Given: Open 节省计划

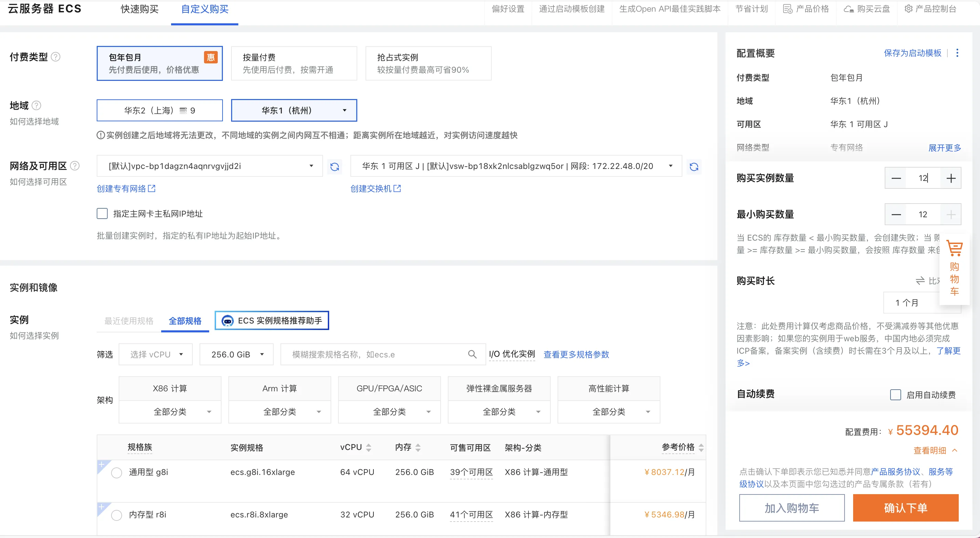Looking at the screenshot, I should tap(751, 9).
